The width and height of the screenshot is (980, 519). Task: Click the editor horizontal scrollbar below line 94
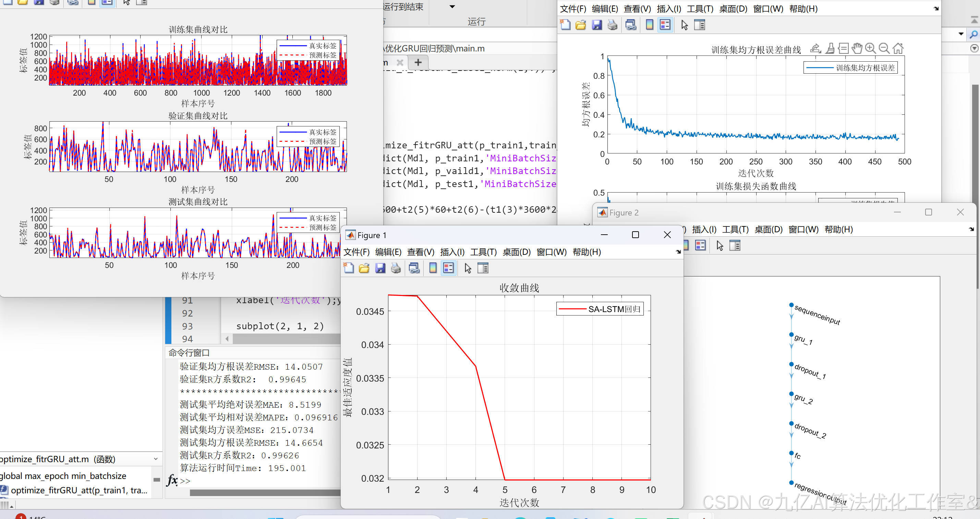[285, 338]
